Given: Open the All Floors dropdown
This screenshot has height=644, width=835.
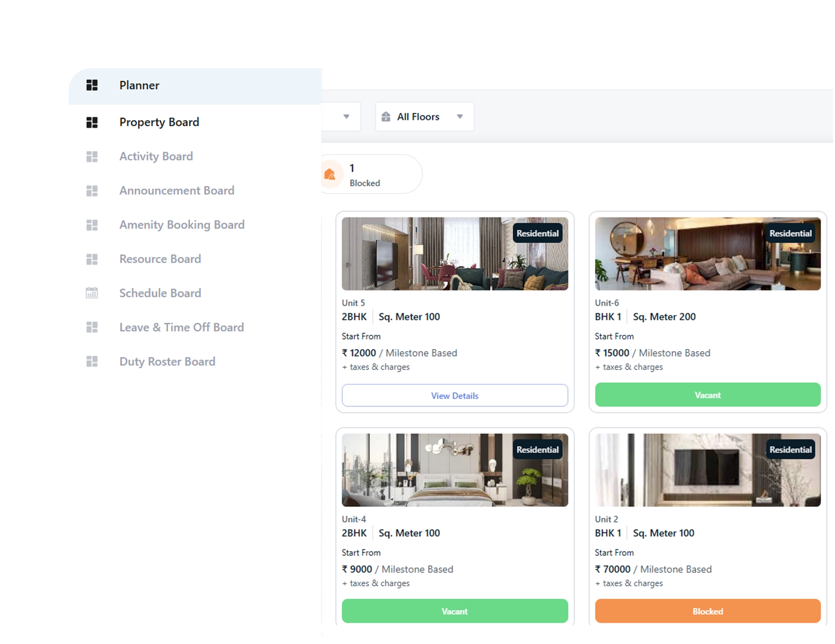Looking at the screenshot, I should point(460,116).
